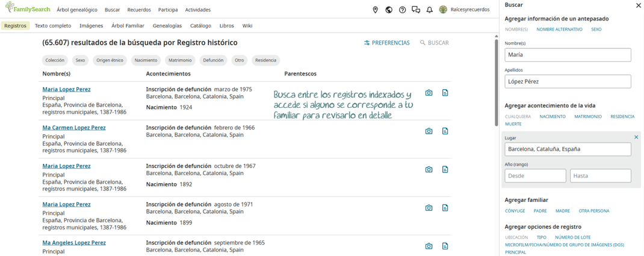Open the Participa menu
This screenshot has width=644, height=256.
[168, 10]
